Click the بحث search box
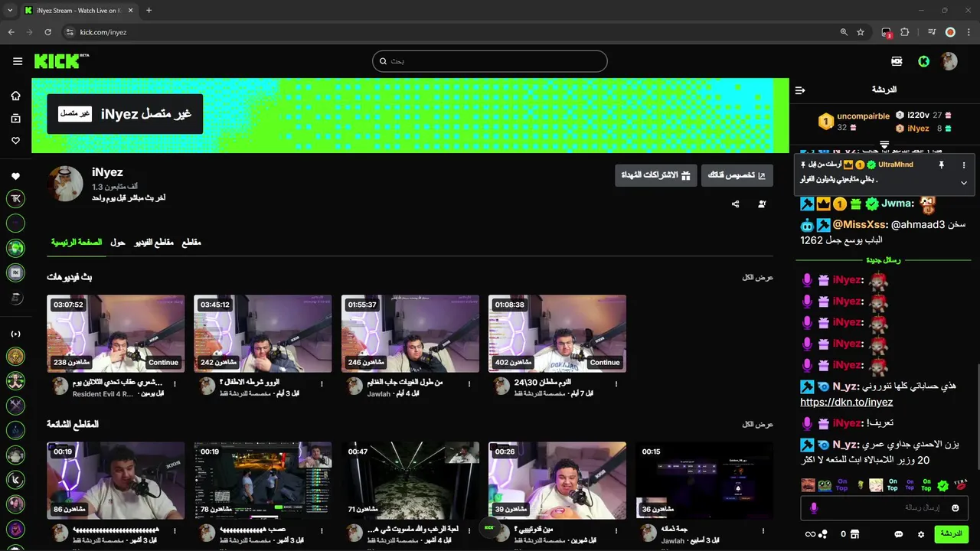This screenshot has width=980, height=551. click(490, 61)
